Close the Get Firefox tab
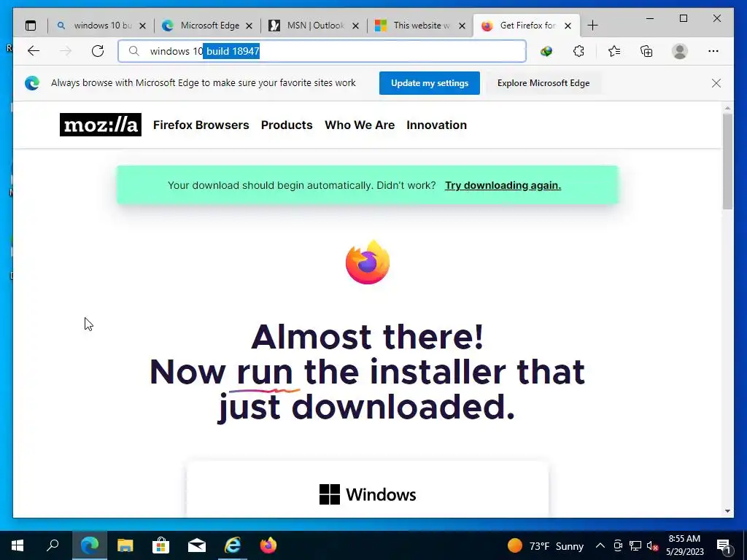 (568, 26)
